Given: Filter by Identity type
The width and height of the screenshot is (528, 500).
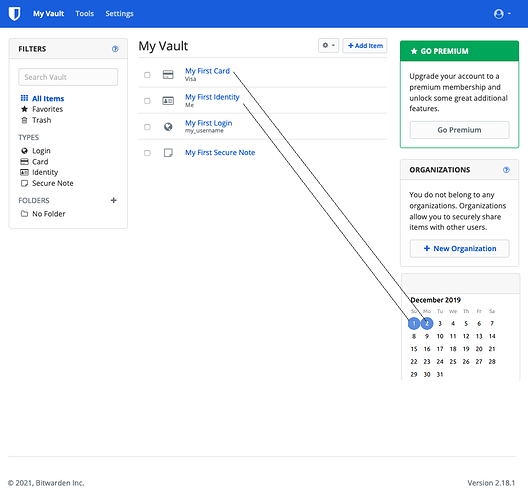Looking at the screenshot, I should point(45,172).
